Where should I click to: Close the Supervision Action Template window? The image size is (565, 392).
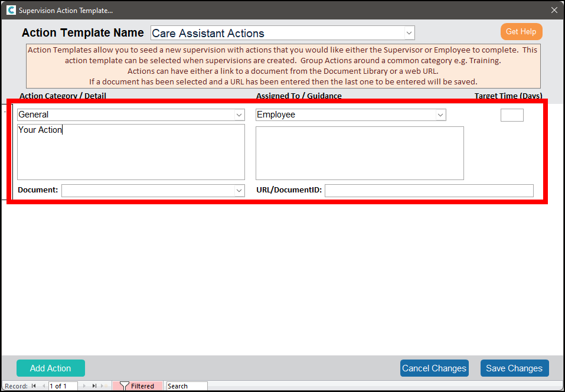point(554,10)
